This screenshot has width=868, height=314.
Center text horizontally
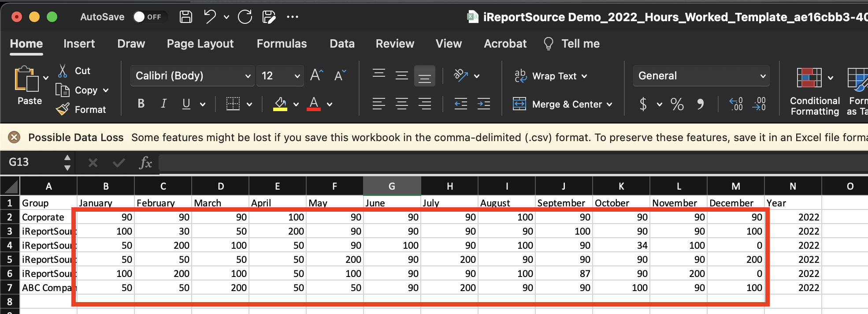click(402, 104)
